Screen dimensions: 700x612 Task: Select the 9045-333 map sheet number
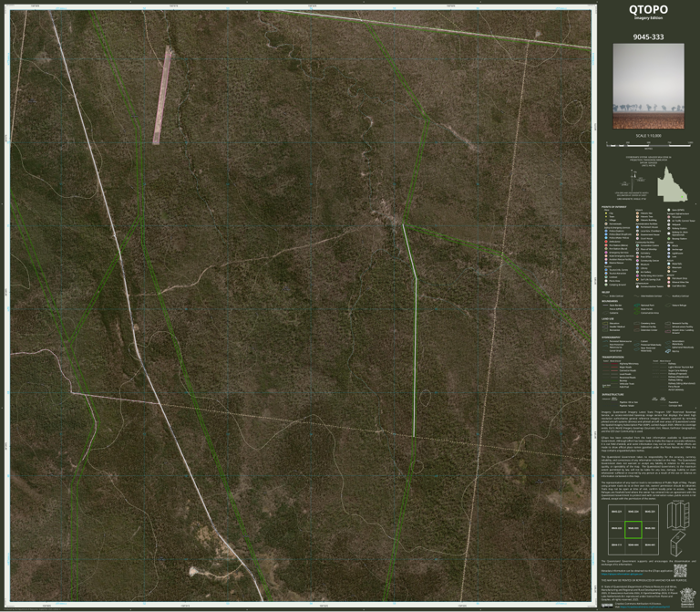tap(648, 36)
